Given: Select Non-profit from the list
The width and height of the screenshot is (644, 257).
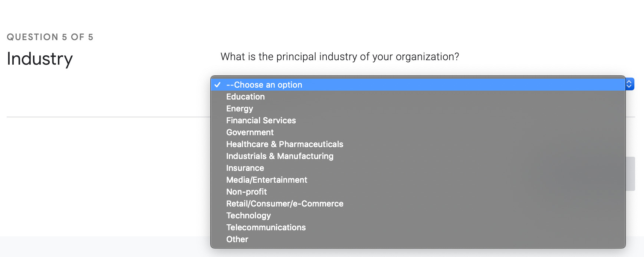Looking at the screenshot, I should pyautogui.click(x=247, y=192).
